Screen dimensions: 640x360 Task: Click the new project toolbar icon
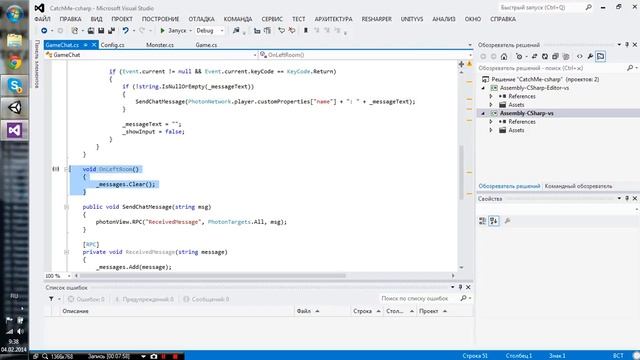(x=74, y=31)
